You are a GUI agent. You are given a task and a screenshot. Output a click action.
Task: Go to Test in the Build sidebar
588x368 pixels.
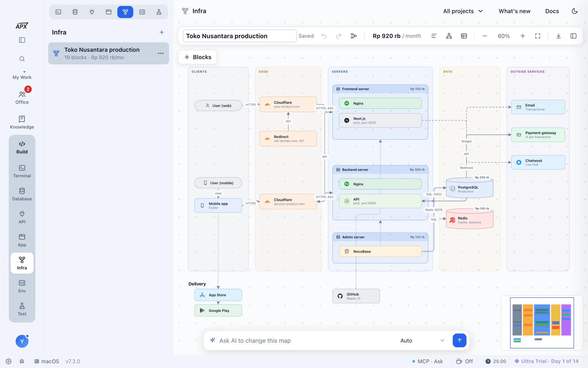(x=22, y=309)
